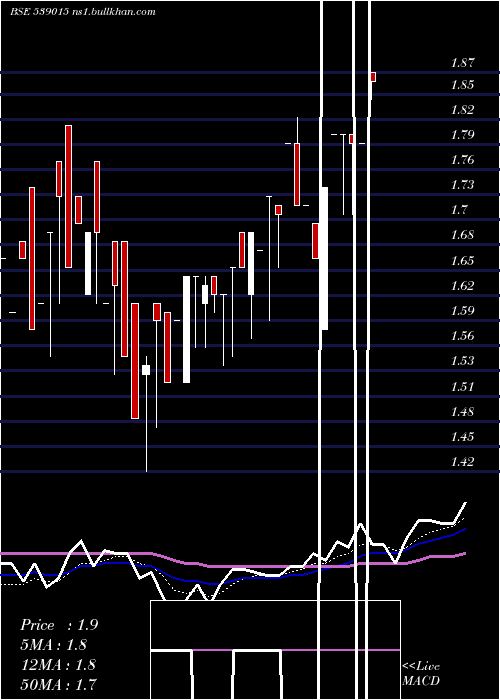The width and height of the screenshot is (500, 700).
Task: Click the 1.65 price axis label
Action: pos(462,261)
